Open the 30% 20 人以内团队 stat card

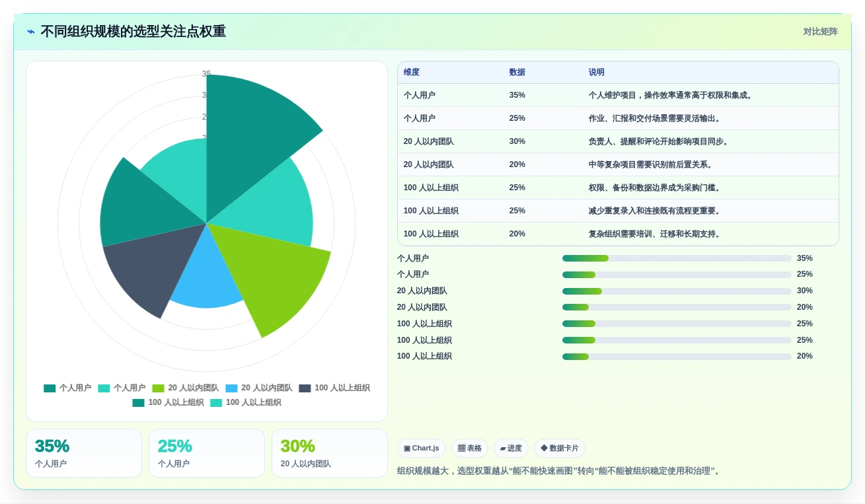pyautogui.click(x=330, y=453)
